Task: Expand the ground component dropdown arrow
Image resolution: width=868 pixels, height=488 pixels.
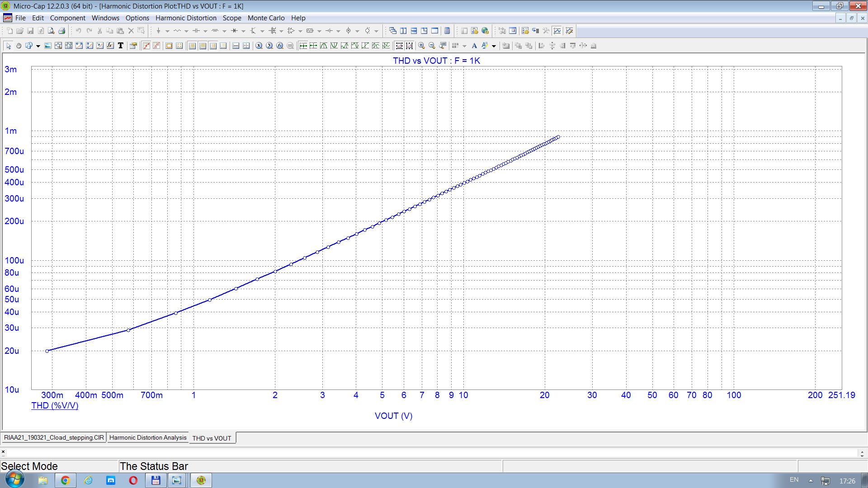Action: point(167,31)
